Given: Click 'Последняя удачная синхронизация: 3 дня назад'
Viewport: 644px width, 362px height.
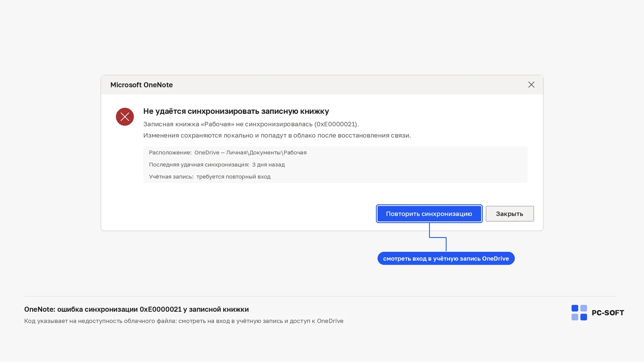Looking at the screenshot, I should pos(217,165).
